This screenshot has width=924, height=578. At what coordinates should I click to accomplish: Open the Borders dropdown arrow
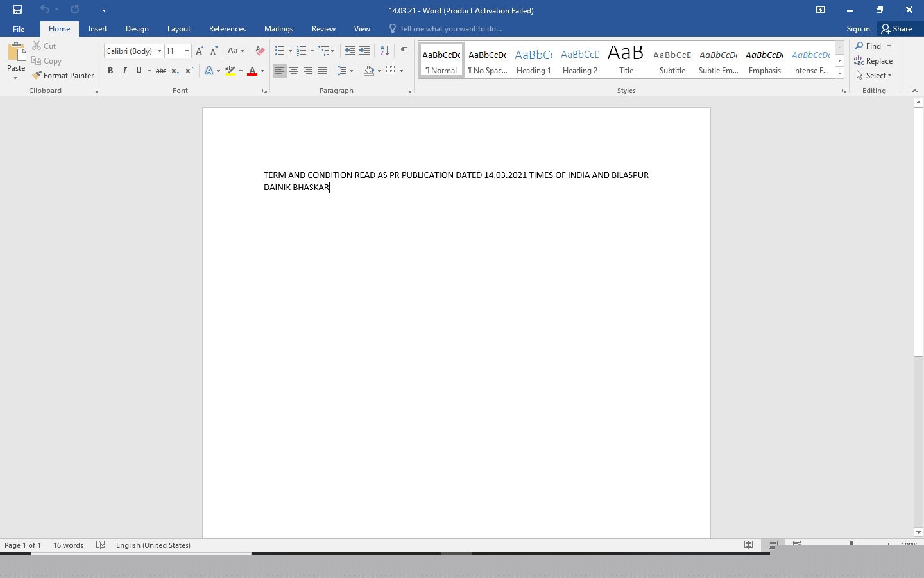[x=401, y=71]
